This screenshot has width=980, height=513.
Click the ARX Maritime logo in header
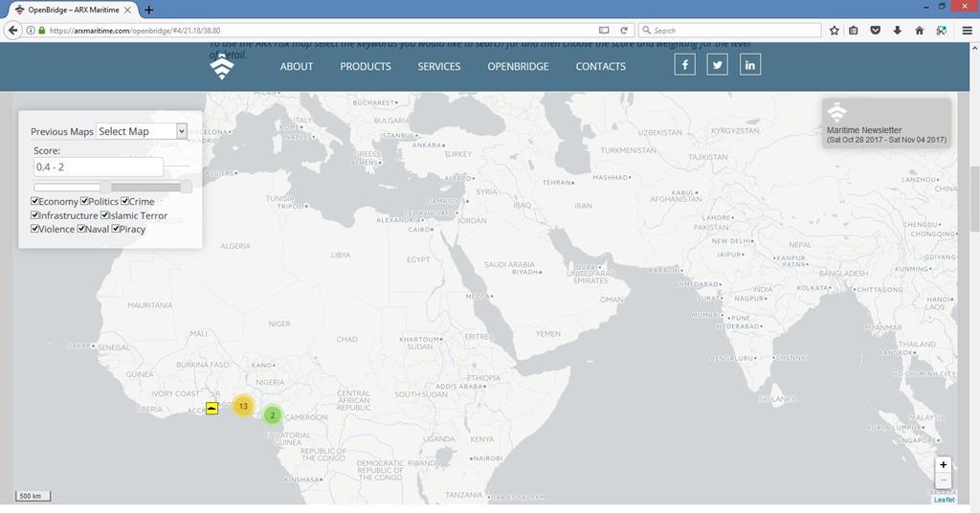[x=222, y=67]
